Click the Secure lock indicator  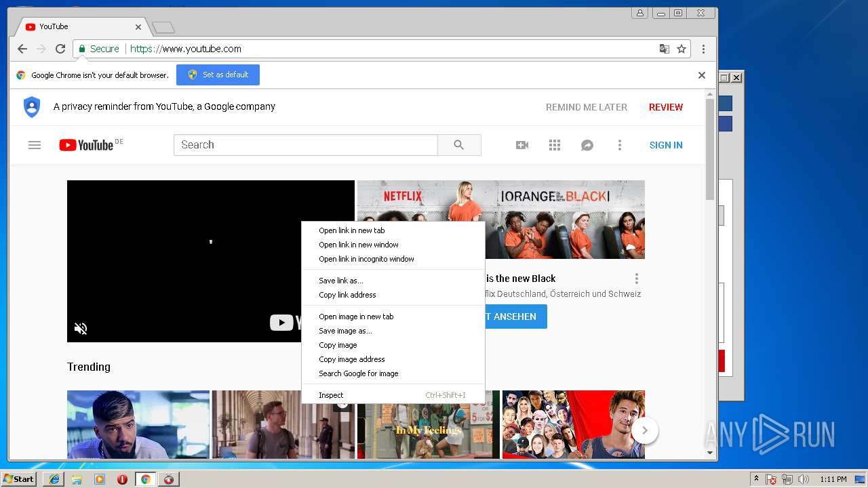pyautogui.click(x=98, y=49)
